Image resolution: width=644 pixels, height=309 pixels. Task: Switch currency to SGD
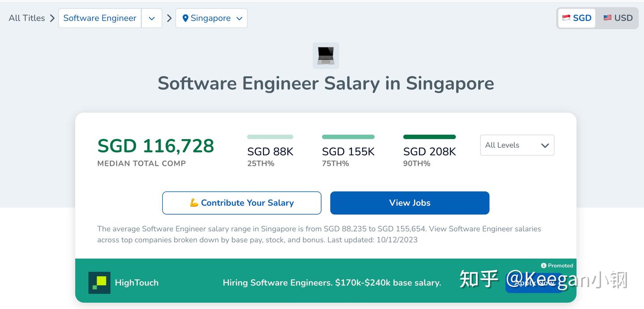[x=577, y=18]
